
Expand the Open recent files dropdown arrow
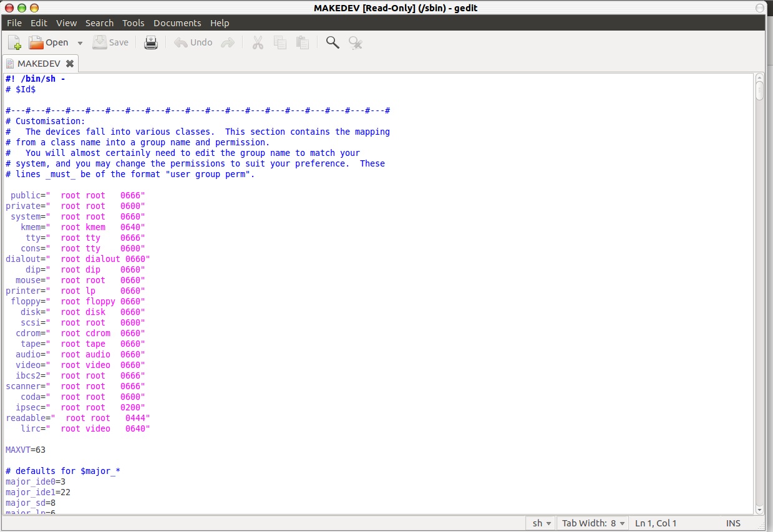(80, 43)
